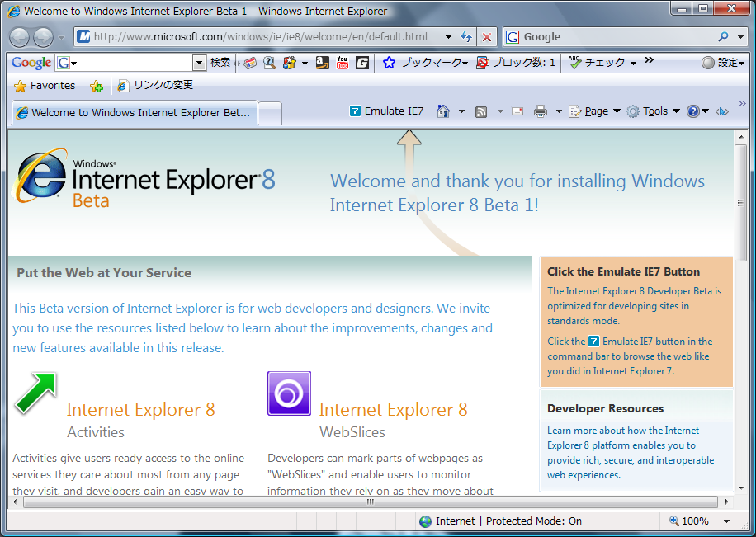The width and height of the screenshot is (756, 537).
Task: Click the eraser-like icon on Google Toolbar
Action: [x=250, y=64]
